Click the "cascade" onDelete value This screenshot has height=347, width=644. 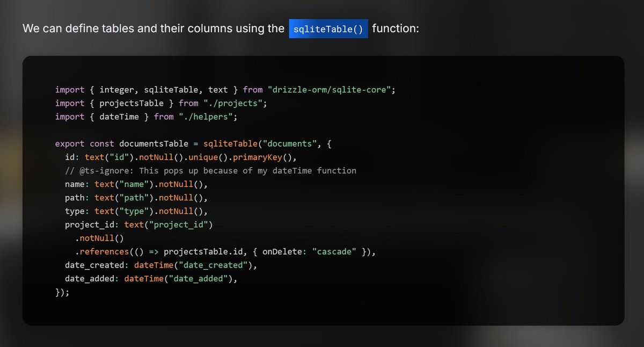334,251
